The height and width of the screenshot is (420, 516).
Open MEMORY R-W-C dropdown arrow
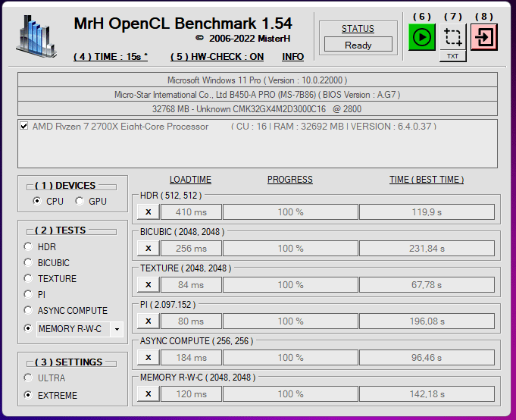coord(117,329)
